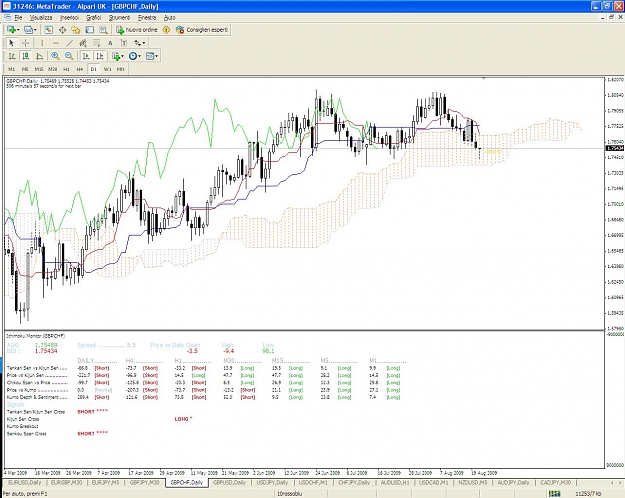Open the Profiles icon
The width and height of the screenshot is (625, 498).
coord(28,30)
